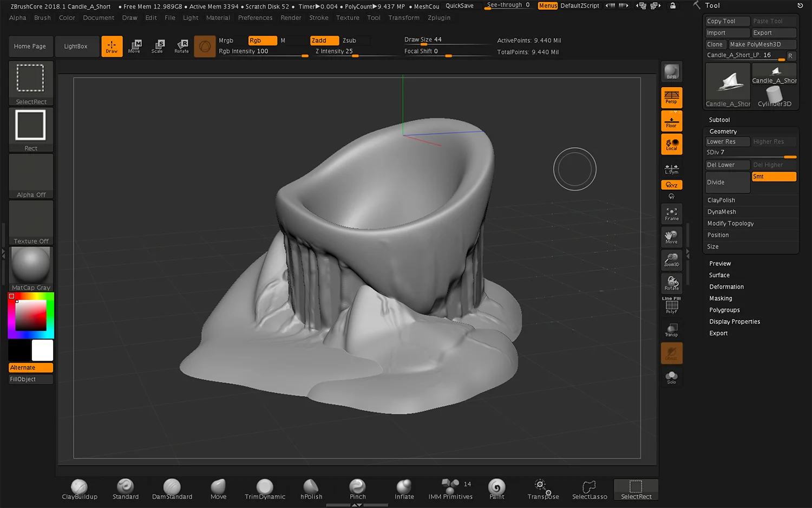The width and height of the screenshot is (812, 508).
Task: Select the DamStandard brush
Action: pyautogui.click(x=172, y=490)
